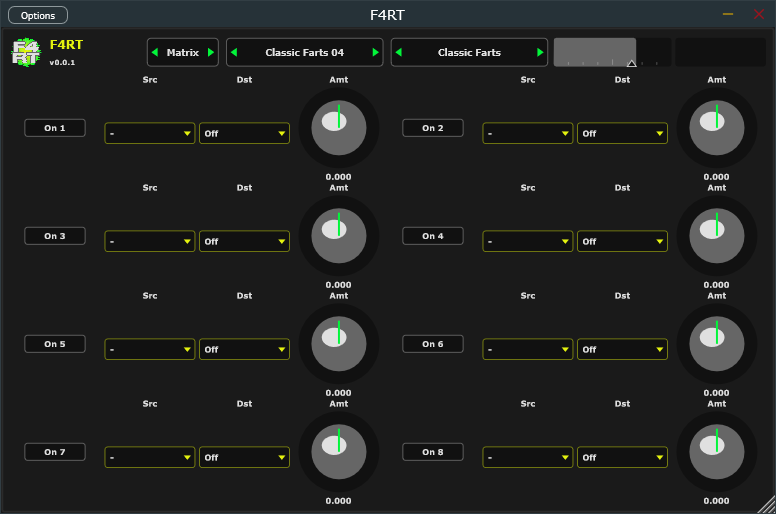Open the Src dropdown for slot 1

(x=150, y=133)
